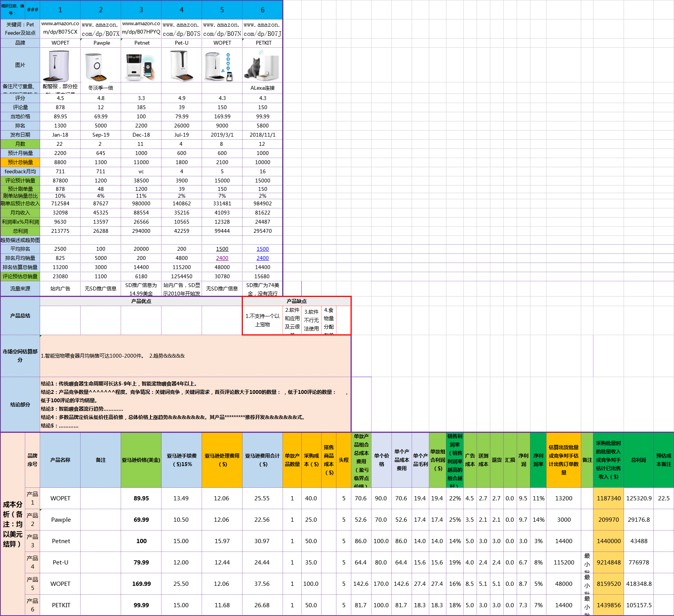
Task: Select the 市场空间估算部分 label cell
Action: tap(20, 356)
